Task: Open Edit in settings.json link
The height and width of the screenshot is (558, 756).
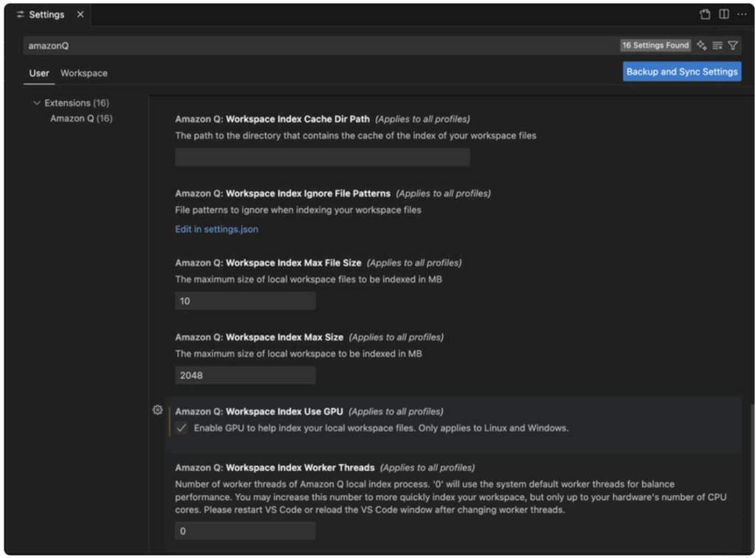Action: 216,229
